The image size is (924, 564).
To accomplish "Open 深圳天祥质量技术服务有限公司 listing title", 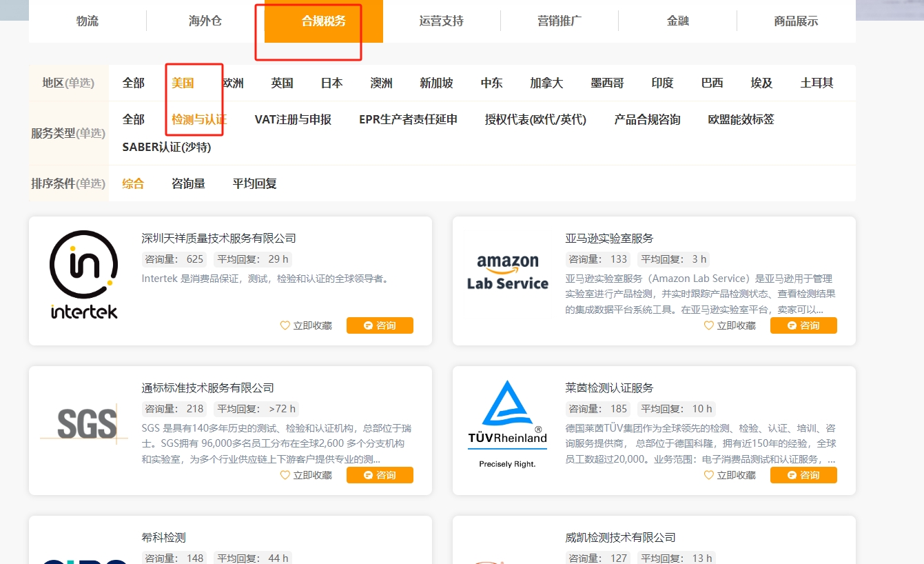I will tap(219, 238).
